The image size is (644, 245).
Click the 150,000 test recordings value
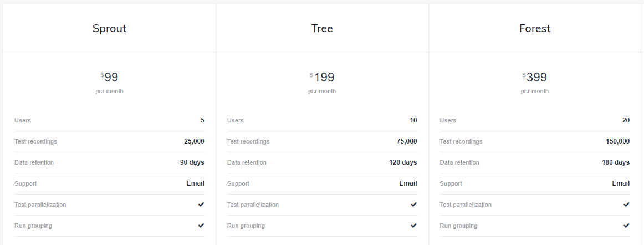click(x=617, y=141)
